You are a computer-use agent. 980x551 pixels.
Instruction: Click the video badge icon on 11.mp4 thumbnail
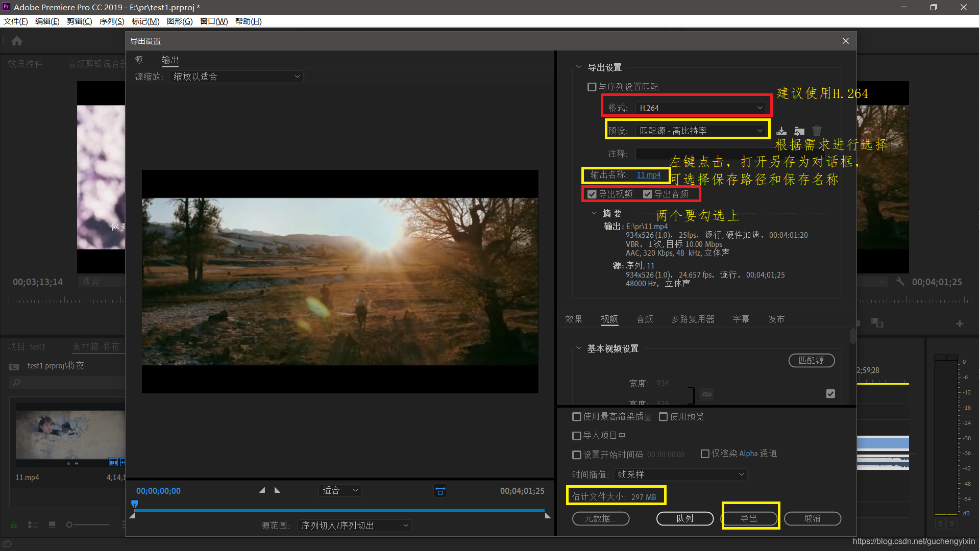click(113, 462)
